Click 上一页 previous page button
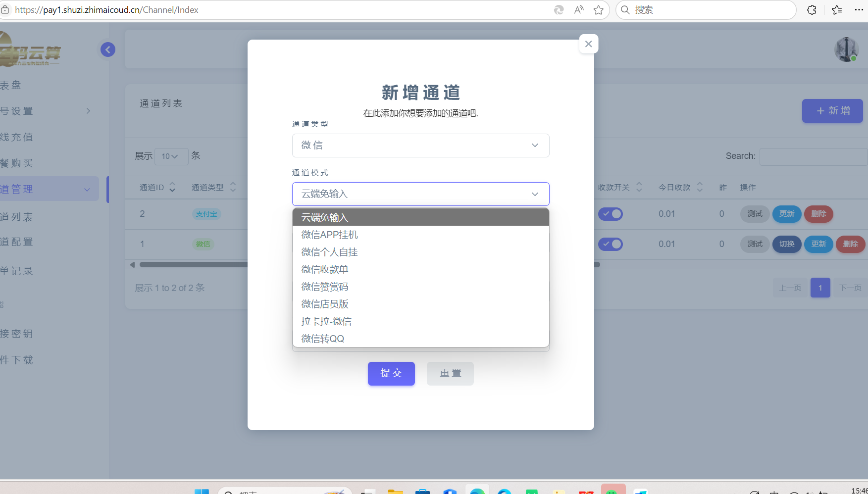The image size is (868, 494). pos(790,288)
